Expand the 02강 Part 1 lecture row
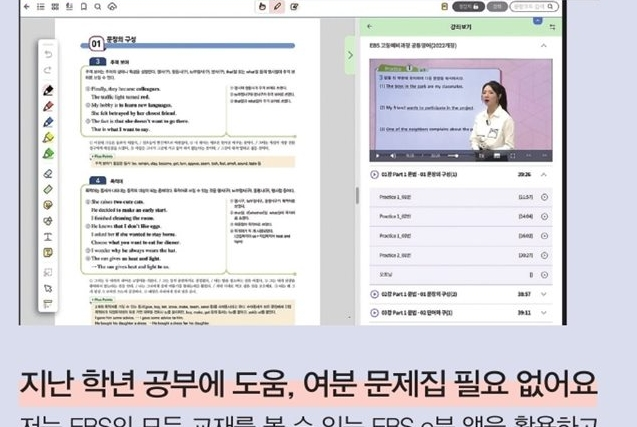637x427 pixels. click(545, 294)
